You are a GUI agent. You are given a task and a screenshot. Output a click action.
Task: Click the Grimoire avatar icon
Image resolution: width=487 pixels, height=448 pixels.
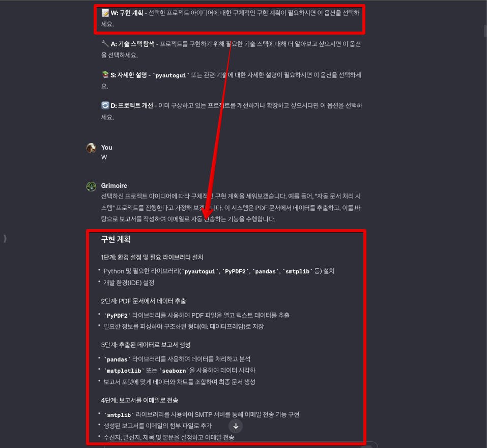click(x=91, y=186)
